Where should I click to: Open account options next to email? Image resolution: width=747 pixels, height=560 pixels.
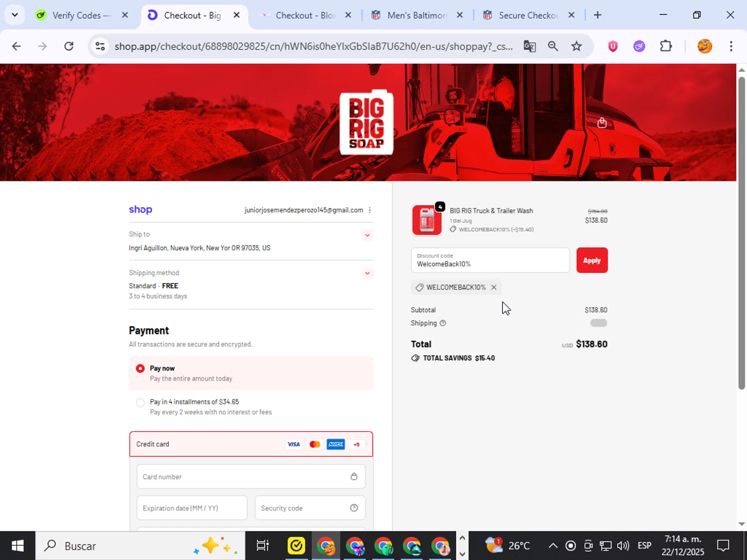[370, 210]
